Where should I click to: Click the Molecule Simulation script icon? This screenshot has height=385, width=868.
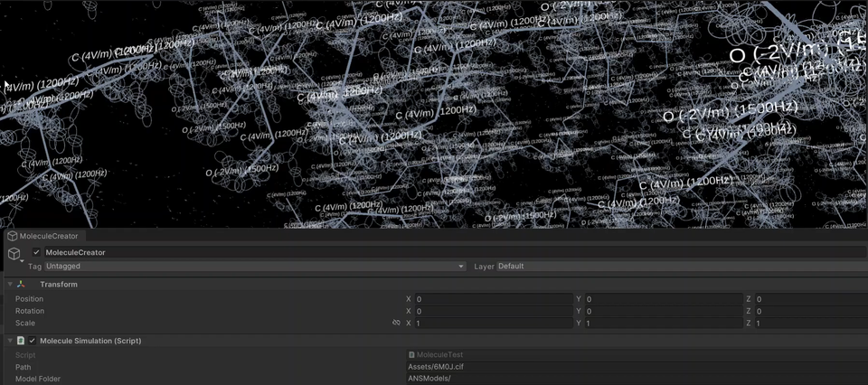pyautogui.click(x=21, y=341)
